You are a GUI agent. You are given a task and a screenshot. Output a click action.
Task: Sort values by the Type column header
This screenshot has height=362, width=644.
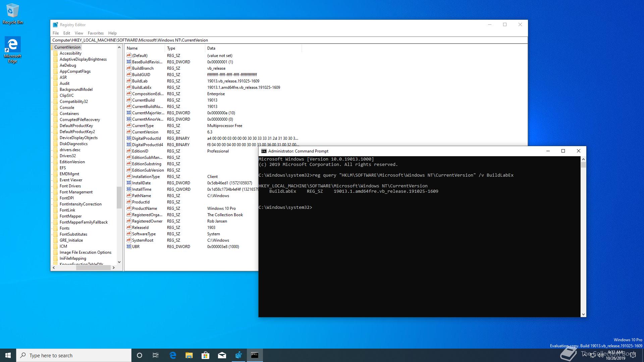pyautogui.click(x=185, y=48)
